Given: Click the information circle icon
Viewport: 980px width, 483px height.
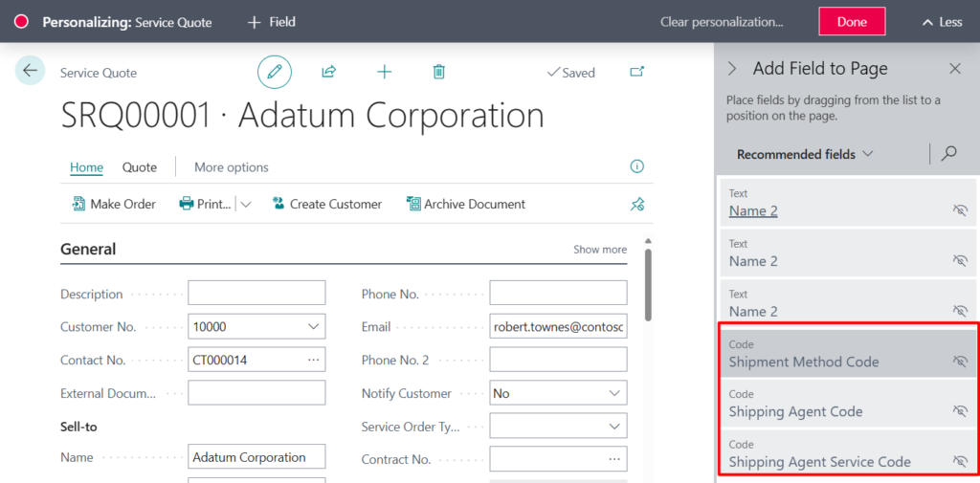Looking at the screenshot, I should click(637, 166).
